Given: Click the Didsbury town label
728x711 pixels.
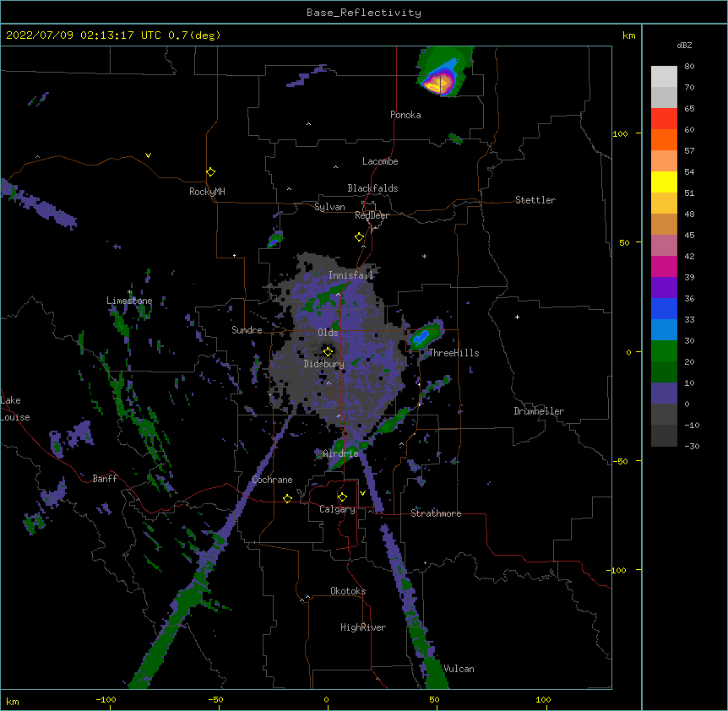Looking at the screenshot, I should [x=324, y=364].
